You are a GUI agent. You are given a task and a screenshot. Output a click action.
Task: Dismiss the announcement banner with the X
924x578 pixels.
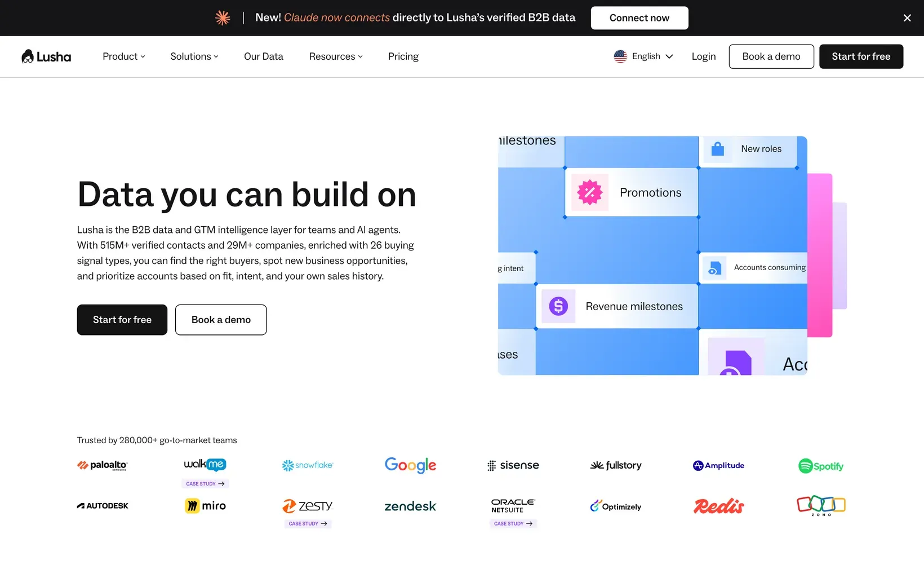(907, 18)
